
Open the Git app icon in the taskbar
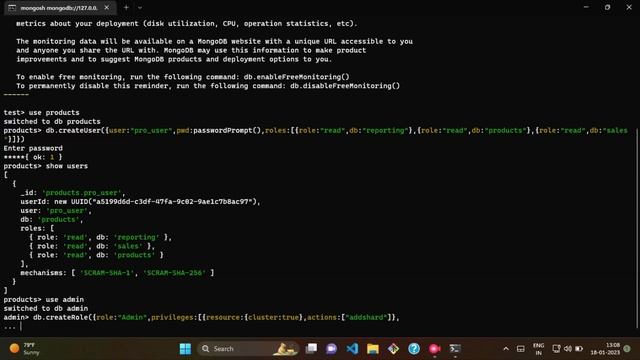click(x=393, y=349)
